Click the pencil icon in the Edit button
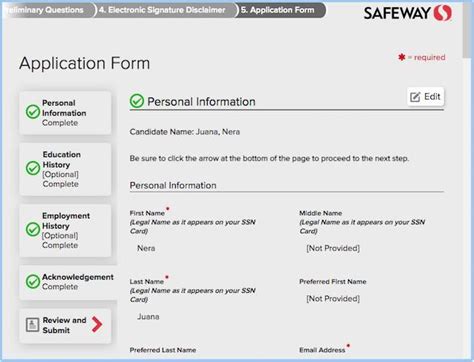 [415, 97]
